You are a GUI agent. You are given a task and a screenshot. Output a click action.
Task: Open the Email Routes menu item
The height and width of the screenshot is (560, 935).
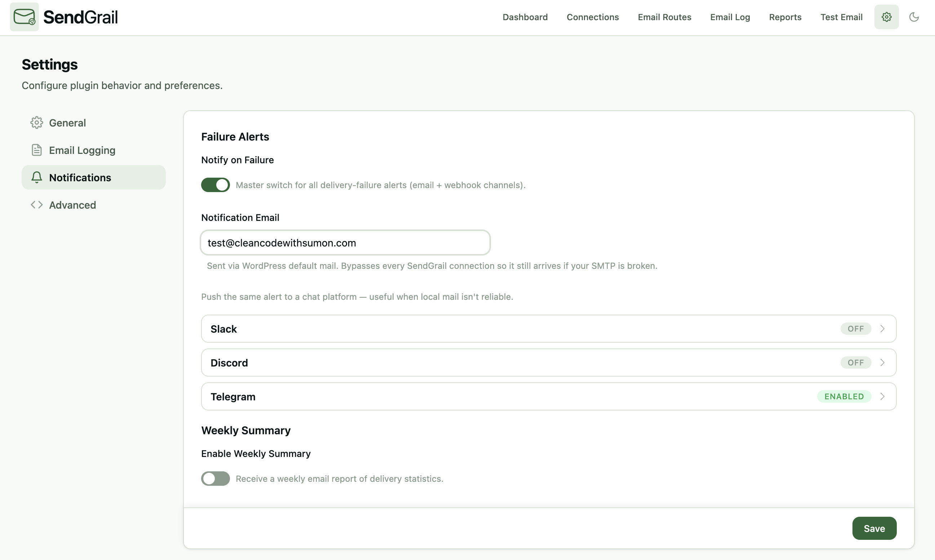point(664,17)
